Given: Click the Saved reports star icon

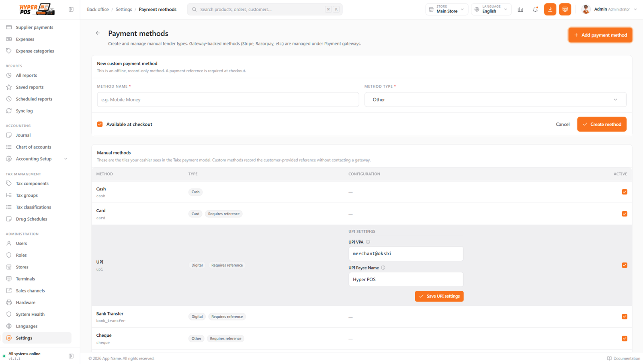Looking at the screenshot, I should [9, 87].
